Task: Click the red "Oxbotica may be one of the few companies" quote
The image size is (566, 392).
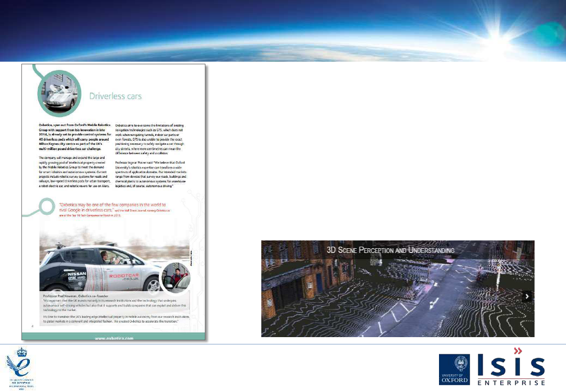Action: (x=115, y=210)
